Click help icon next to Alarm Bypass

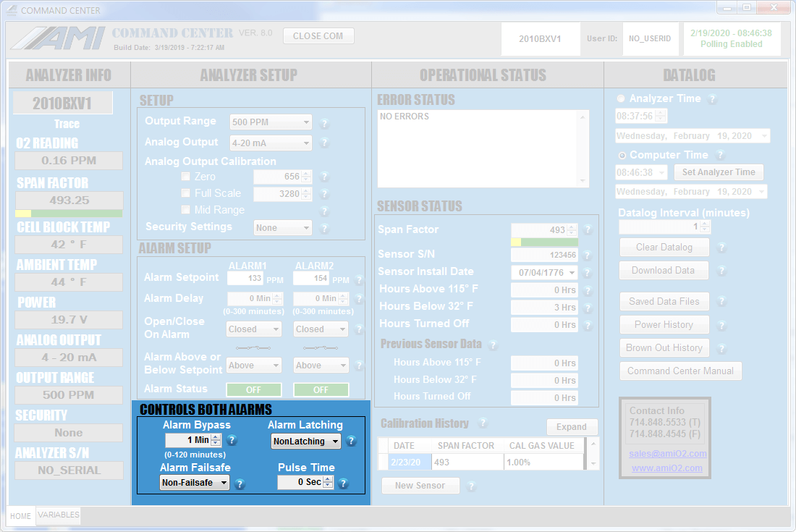[x=232, y=440]
